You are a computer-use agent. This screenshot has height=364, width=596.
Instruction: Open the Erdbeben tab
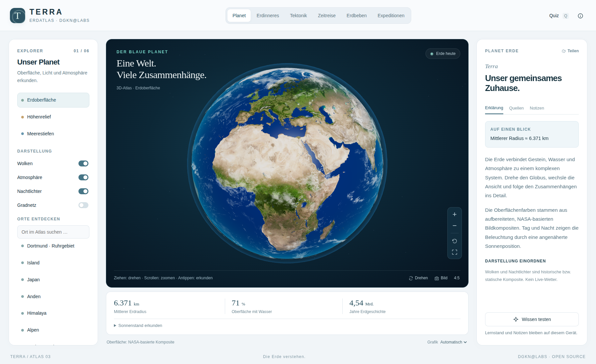357,16
